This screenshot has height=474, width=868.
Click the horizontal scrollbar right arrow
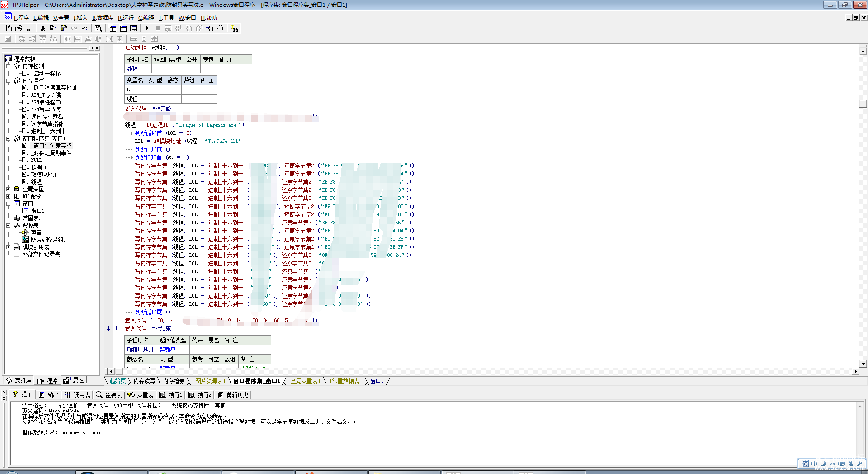click(x=855, y=371)
